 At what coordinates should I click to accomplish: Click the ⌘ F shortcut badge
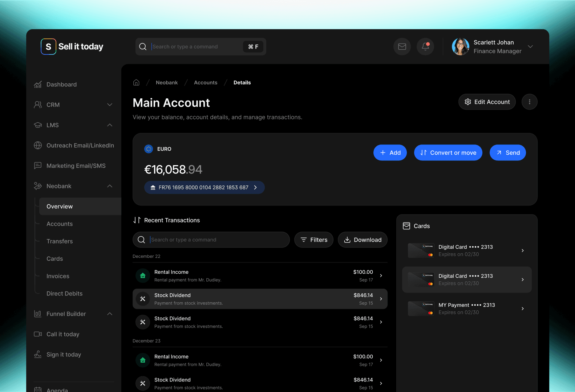pos(253,47)
